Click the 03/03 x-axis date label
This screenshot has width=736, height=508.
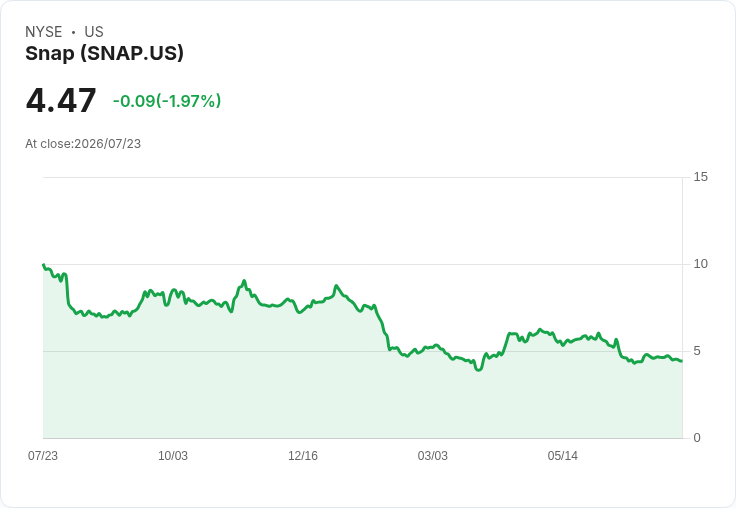[433, 455]
